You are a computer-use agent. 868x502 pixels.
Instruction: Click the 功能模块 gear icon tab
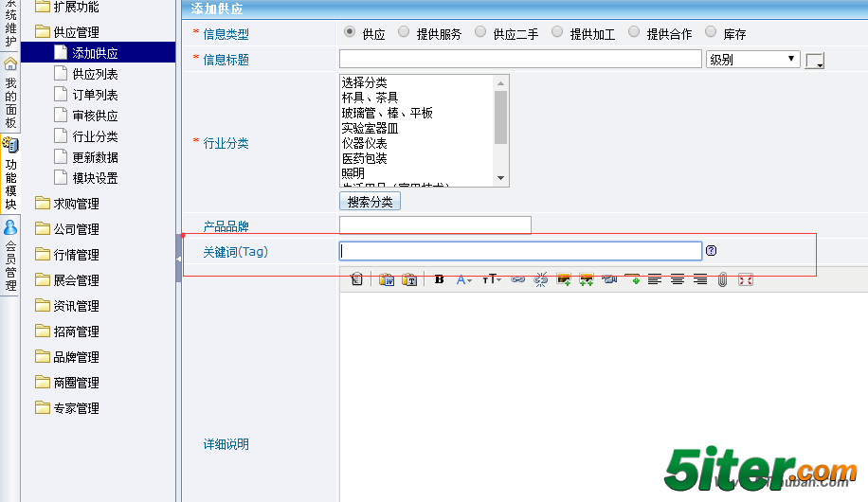[10, 145]
